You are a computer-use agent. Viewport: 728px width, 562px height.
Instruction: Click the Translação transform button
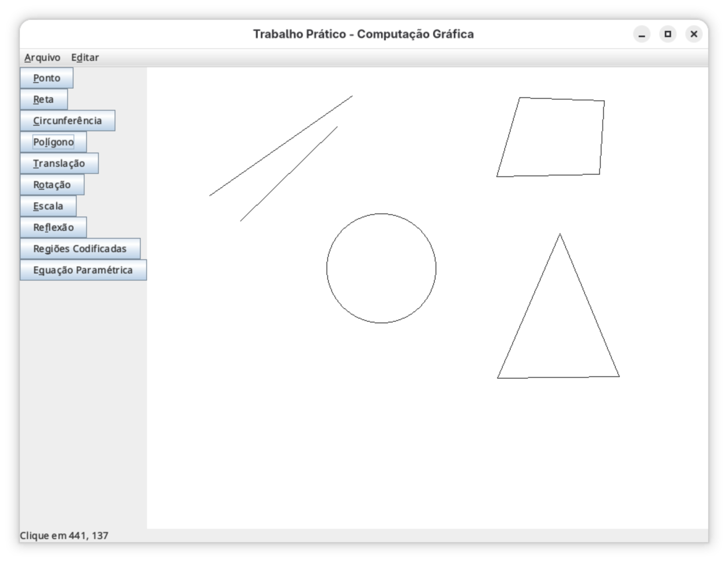coord(59,164)
